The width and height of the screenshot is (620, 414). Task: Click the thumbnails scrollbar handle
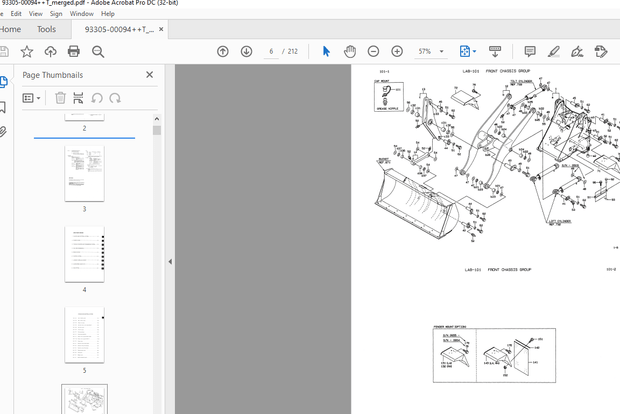tap(157, 130)
